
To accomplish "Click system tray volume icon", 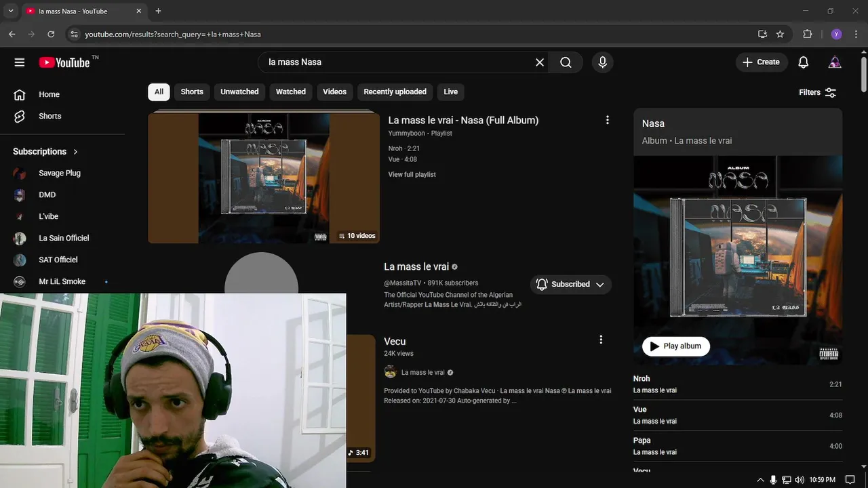I will (800, 480).
